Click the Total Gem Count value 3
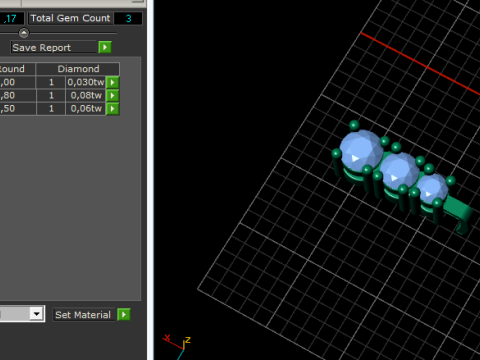480x360 pixels. tap(128, 18)
